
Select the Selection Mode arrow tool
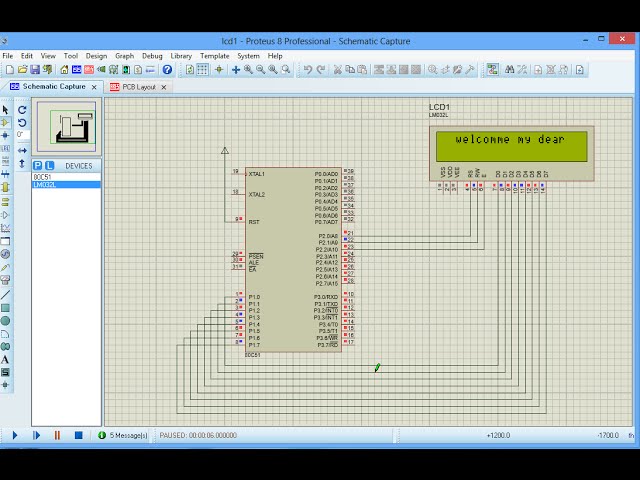click(x=5, y=110)
